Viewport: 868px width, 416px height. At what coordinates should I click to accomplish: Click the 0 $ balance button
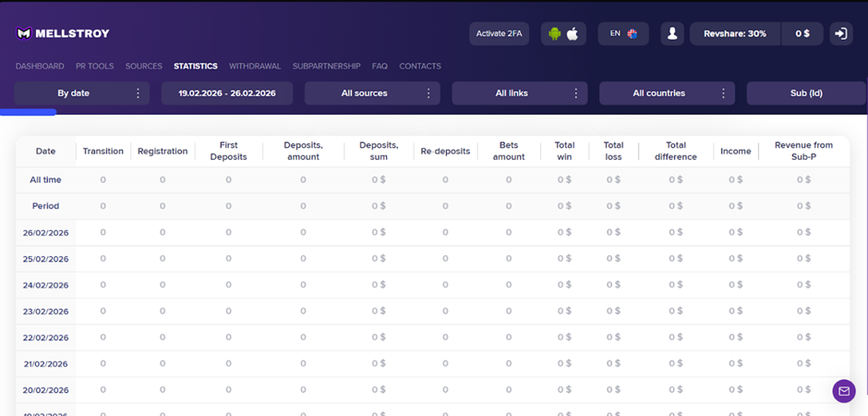pyautogui.click(x=802, y=34)
